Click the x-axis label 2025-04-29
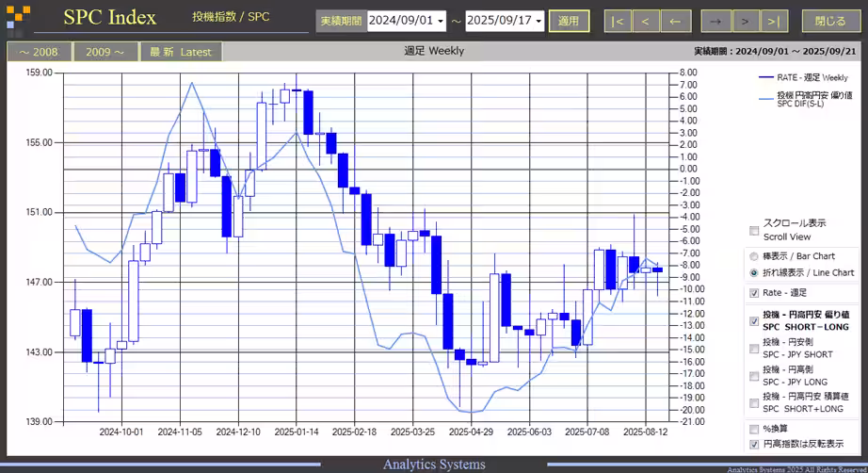Viewport: 868px width, 473px height. point(471,432)
